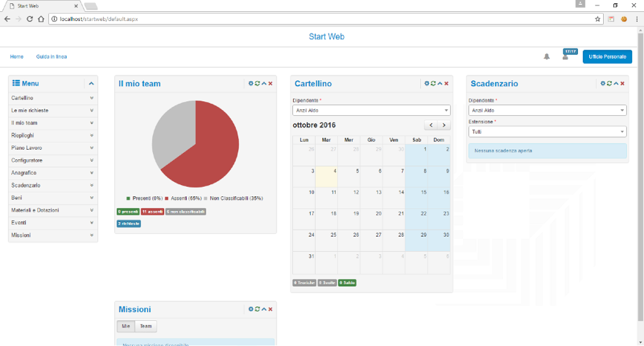This screenshot has height=346, width=644.
Task: Bookmark this page with the star icon
Action: pos(597,19)
